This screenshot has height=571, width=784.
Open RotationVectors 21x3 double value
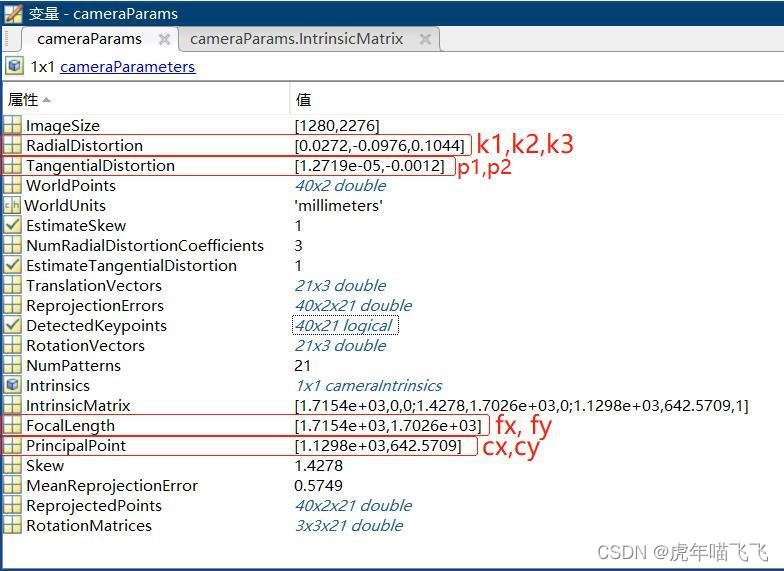pyautogui.click(x=340, y=346)
